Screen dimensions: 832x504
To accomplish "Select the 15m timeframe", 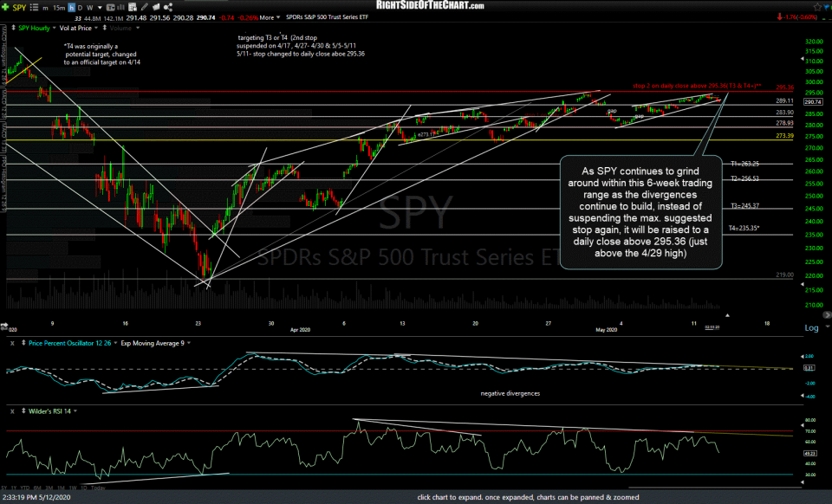I will [57, 6].
